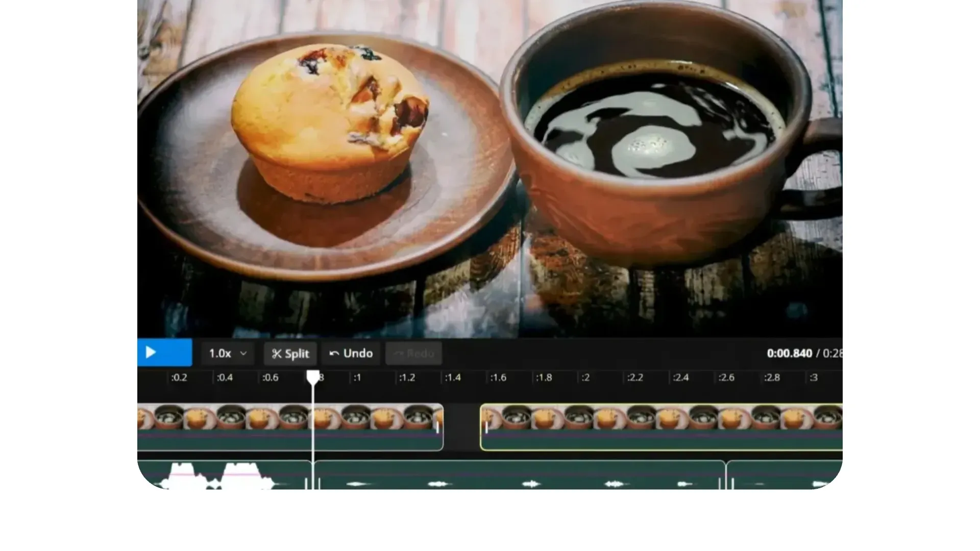Click the Split scissors button
980x551 pixels.
click(290, 354)
